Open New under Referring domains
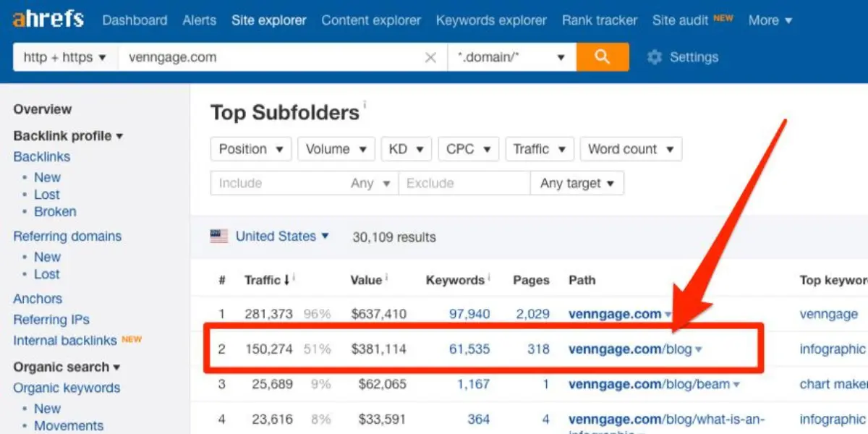 [x=47, y=257]
